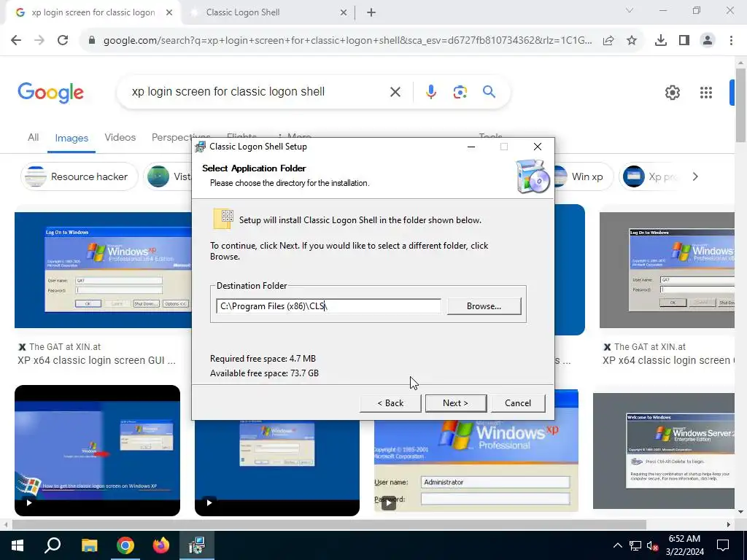Open the Windows XP Professional Administrator image

(476, 465)
